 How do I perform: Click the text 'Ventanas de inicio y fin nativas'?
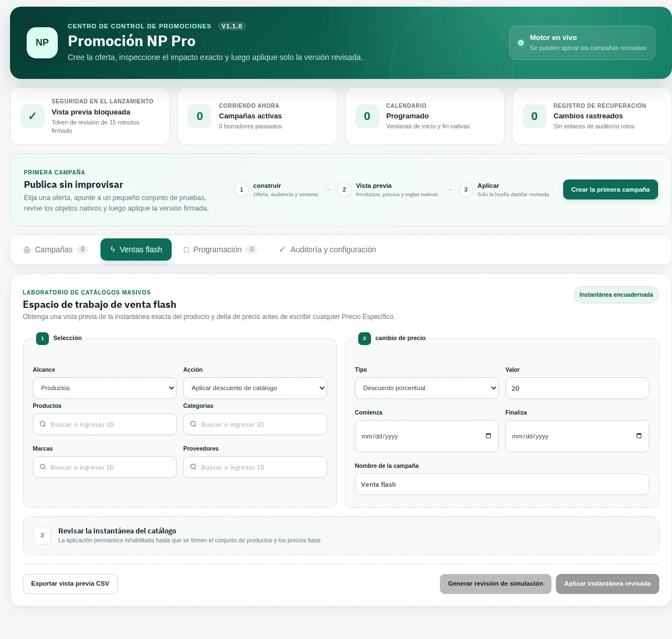428,126
